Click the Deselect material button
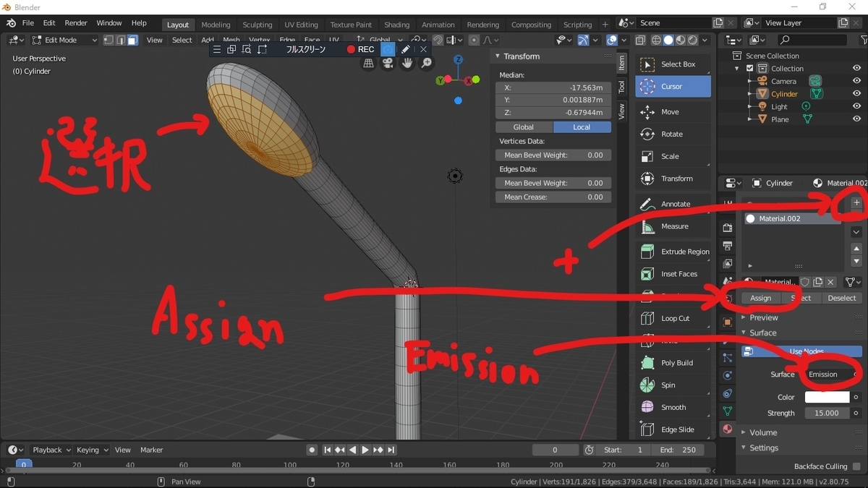 [x=841, y=298]
